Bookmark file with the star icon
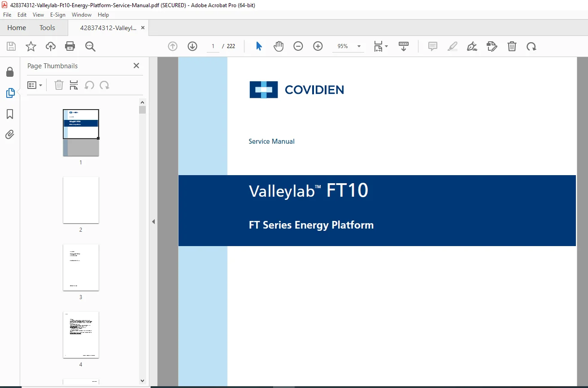 pyautogui.click(x=31, y=46)
